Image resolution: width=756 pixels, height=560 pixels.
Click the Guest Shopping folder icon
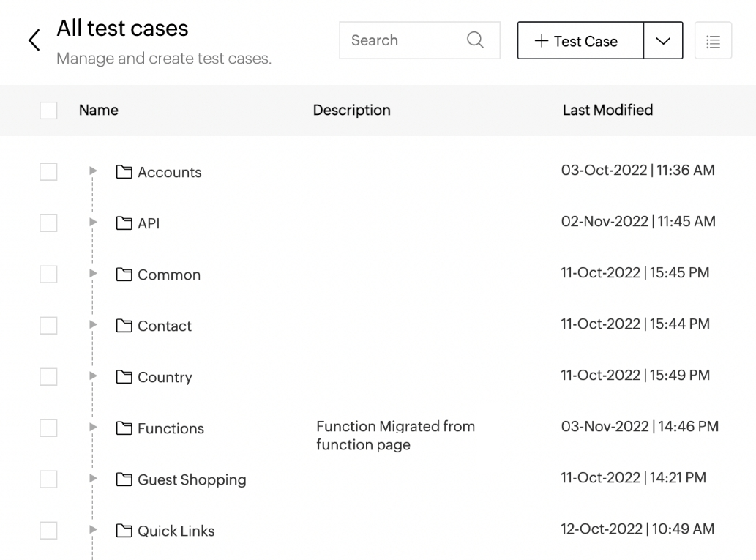124,479
